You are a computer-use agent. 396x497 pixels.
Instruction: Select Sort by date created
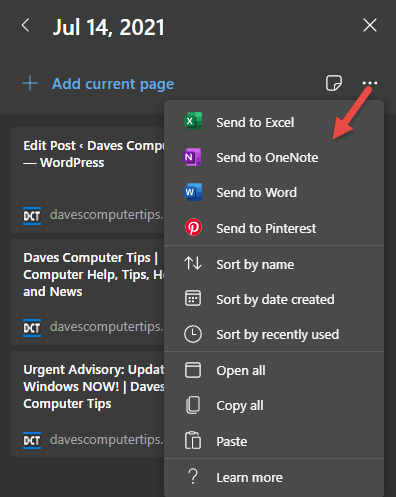[x=274, y=299]
